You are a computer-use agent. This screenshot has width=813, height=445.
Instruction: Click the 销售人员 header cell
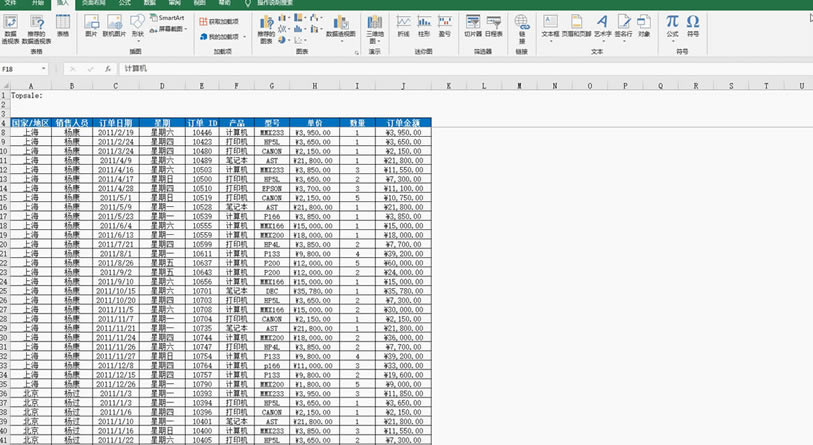pos(72,123)
